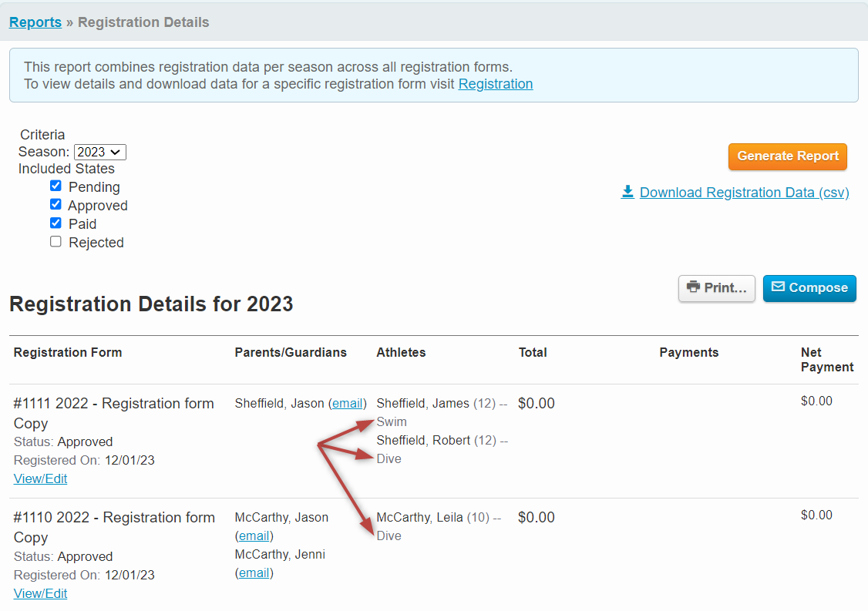Viewport: 868px width, 611px height.
Task: Click the $0.00 net payment for registration #1110
Action: pos(816,515)
